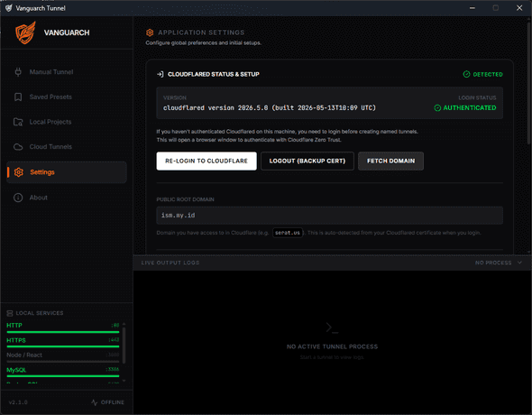Click the HTTP service label
The width and height of the screenshot is (532, 415).
click(x=14, y=326)
